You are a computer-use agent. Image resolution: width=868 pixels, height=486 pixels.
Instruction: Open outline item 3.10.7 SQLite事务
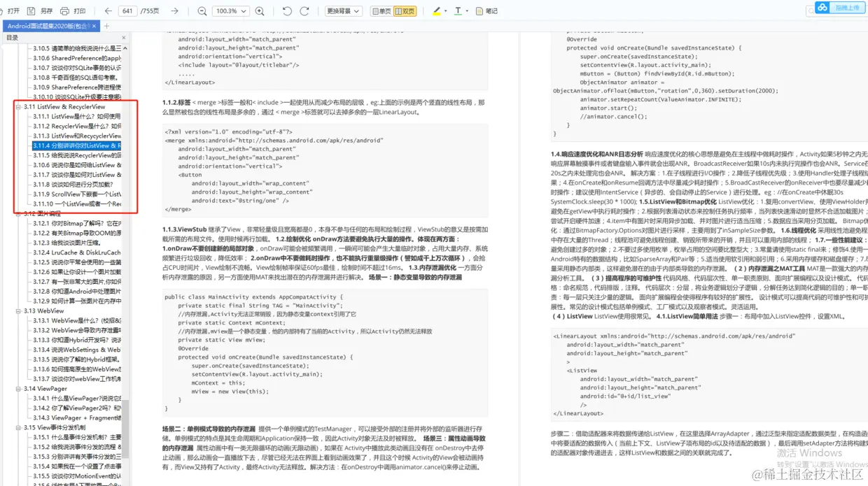[x=76, y=68]
